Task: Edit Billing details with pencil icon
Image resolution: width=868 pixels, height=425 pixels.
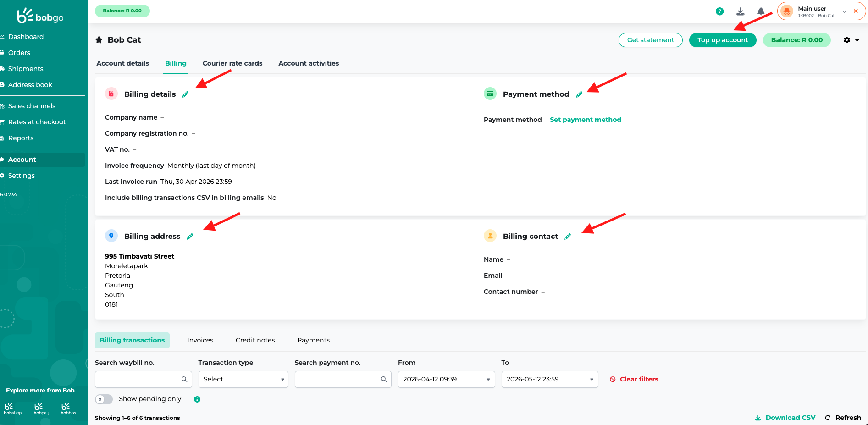Action: [x=185, y=94]
